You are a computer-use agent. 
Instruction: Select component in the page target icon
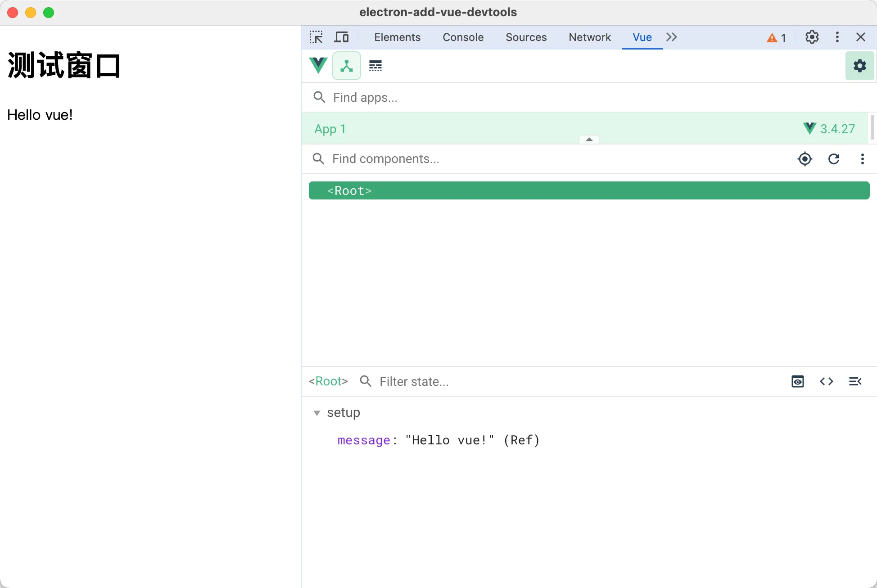805,159
